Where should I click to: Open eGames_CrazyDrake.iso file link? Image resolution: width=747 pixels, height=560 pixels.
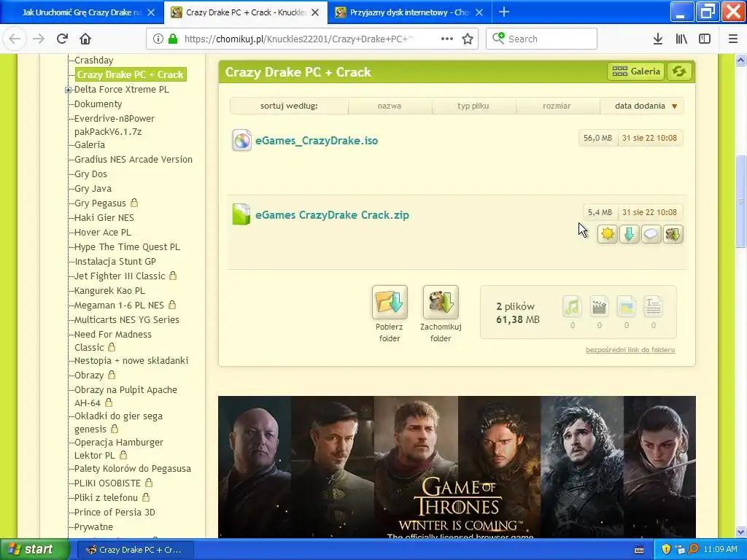(317, 141)
